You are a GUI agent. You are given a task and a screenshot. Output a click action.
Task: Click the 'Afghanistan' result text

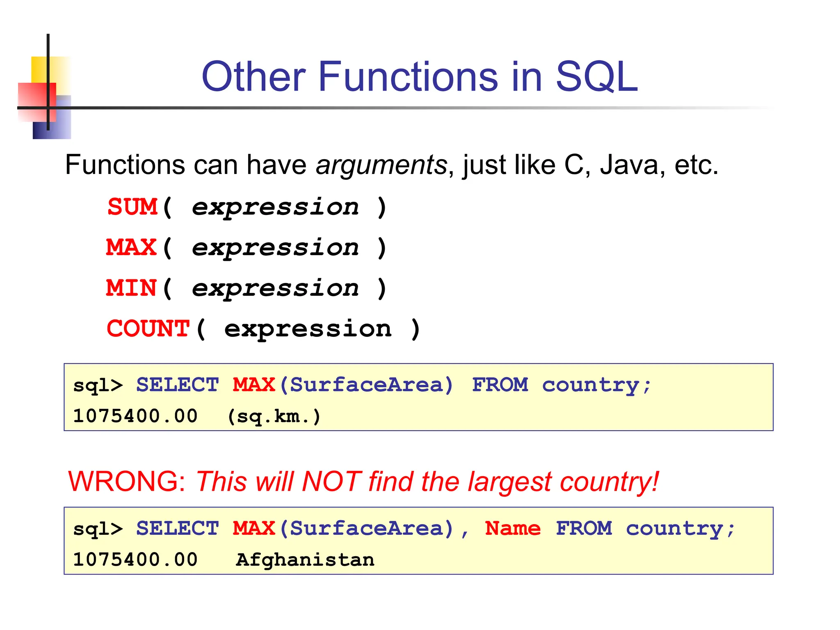point(305,560)
